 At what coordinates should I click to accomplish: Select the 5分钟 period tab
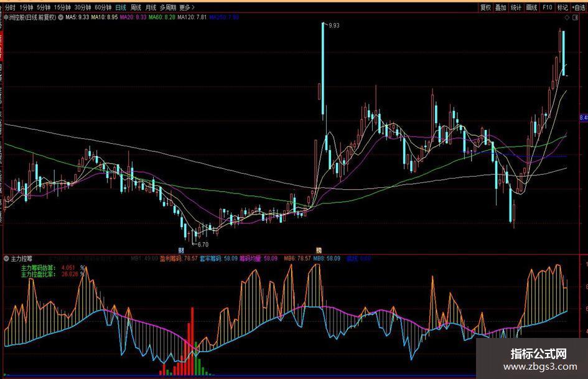(44, 7)
